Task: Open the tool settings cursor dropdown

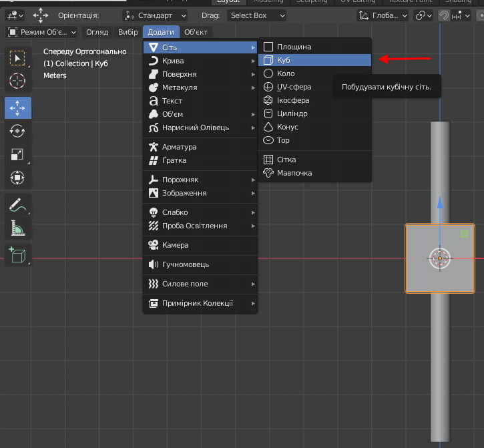Action: pyautogui.click(x=15, y=15)
